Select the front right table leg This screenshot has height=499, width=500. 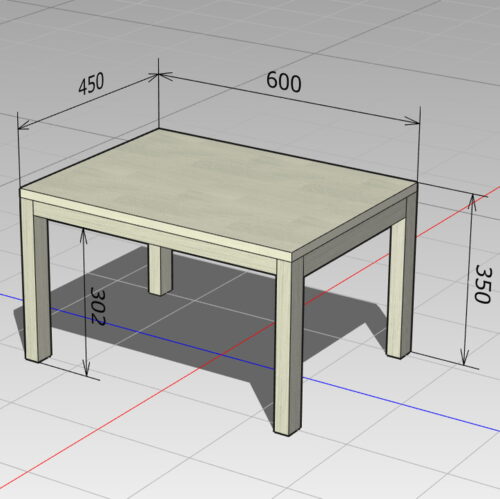(289, 347)
